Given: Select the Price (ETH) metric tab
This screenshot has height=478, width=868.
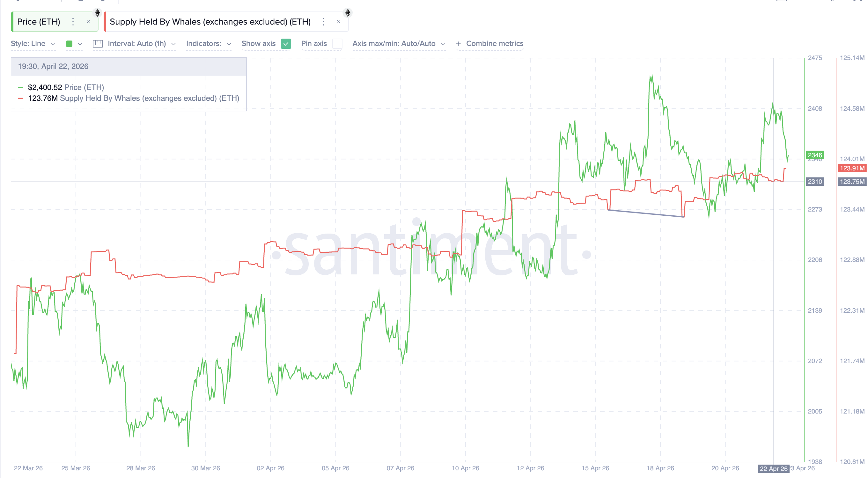Looking at the screenshot, I should tap(39, 22).
